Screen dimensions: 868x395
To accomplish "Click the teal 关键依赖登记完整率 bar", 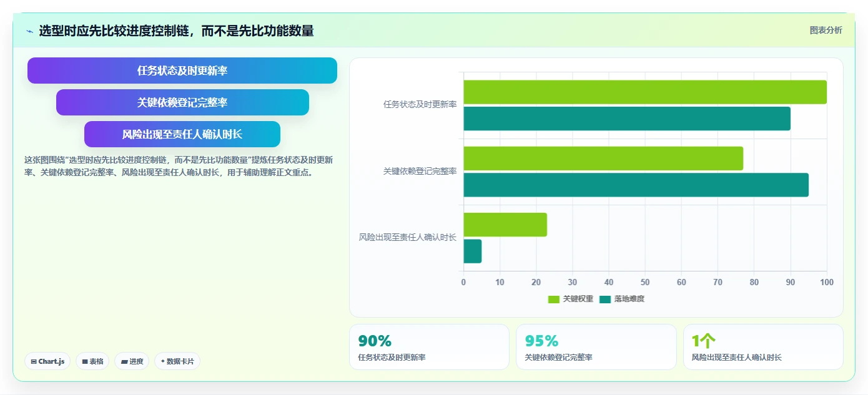I will coord(636,185).
